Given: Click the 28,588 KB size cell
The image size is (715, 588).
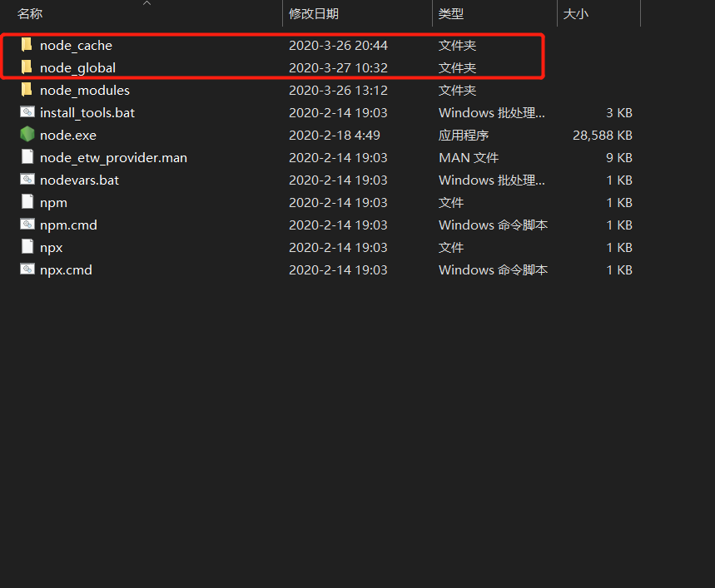Looking at the screenshot, I should point(603,136).
